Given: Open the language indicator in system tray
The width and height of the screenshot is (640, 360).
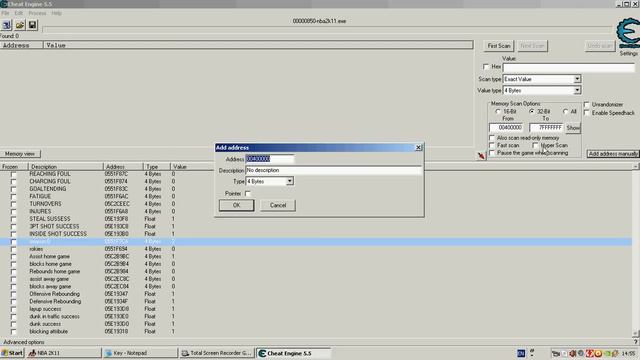Looking at the screenshot, I should pyautogui.click(x=521, y=353).
